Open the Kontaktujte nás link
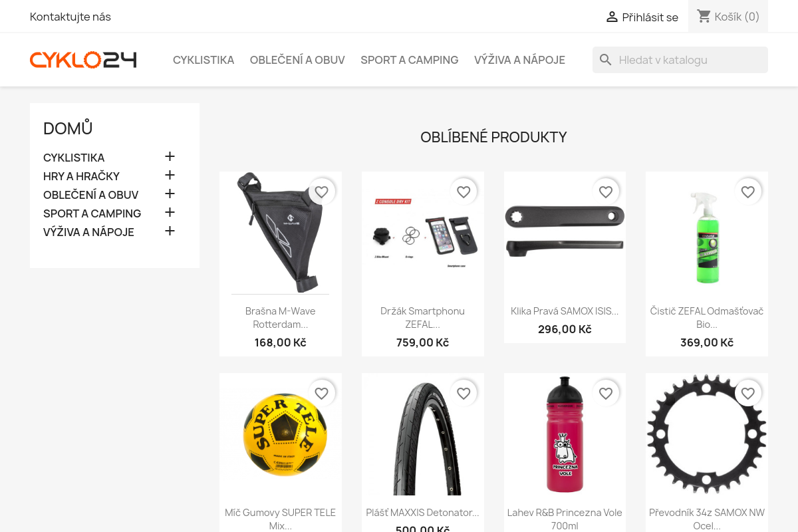The width and height of the screenshot is (798, 532). (x=70, y=17)
